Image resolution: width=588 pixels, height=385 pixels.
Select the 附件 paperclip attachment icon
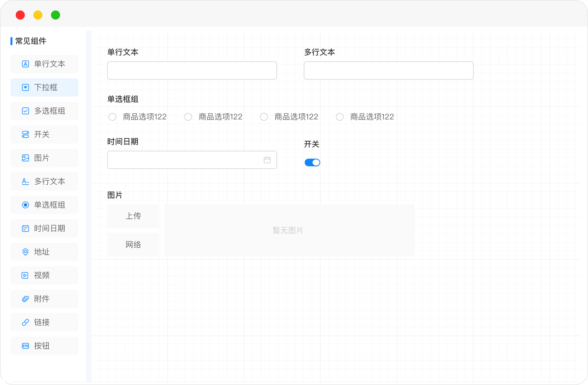point(25,299)
